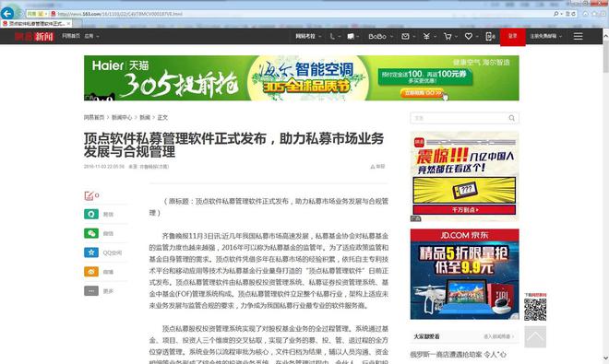Open the shopping cart icon in navbar
This screenshot has height=364, width=609.
click(x=448, y=36)
